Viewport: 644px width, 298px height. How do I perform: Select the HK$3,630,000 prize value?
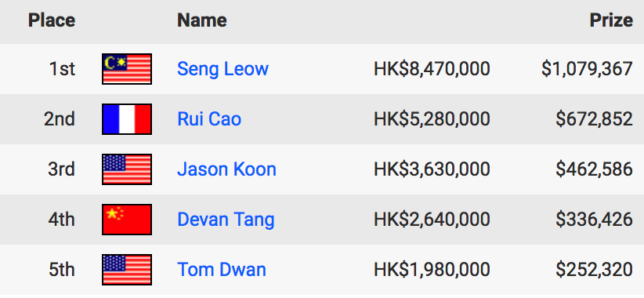coord(432,169)
